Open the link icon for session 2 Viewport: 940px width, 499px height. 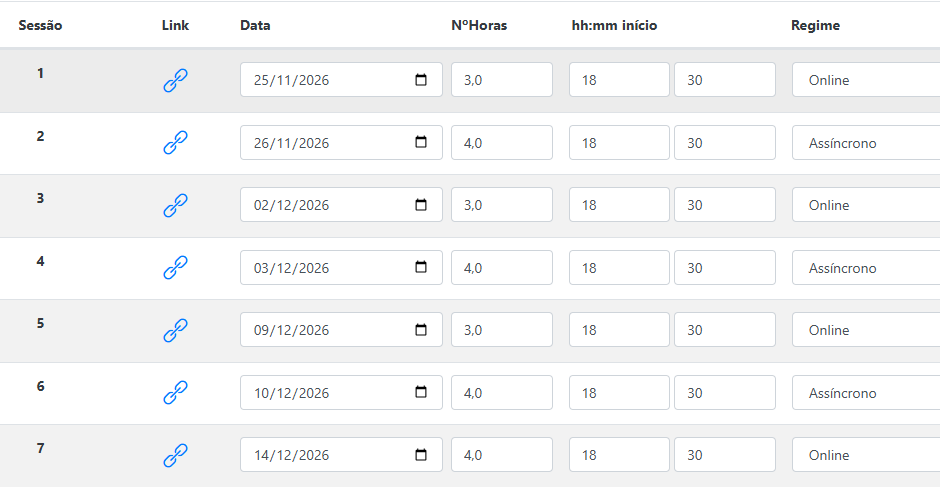coord(175,143)
